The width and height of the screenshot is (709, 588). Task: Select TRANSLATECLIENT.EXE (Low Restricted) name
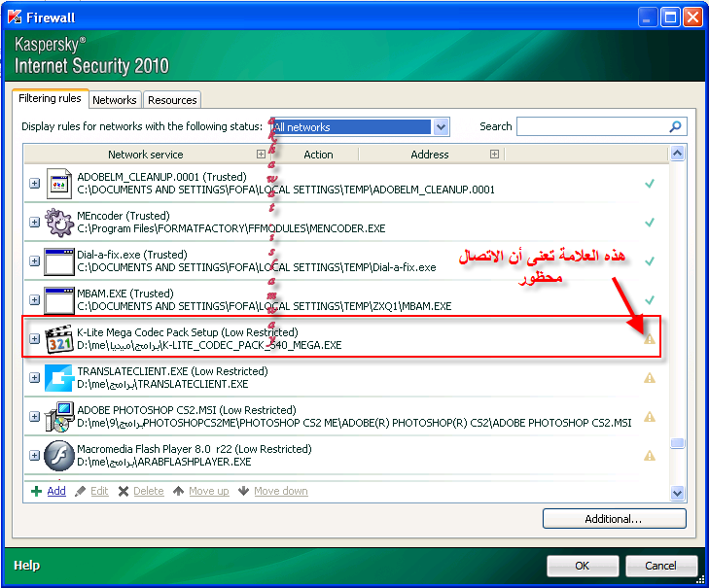(x=172, y=371)
